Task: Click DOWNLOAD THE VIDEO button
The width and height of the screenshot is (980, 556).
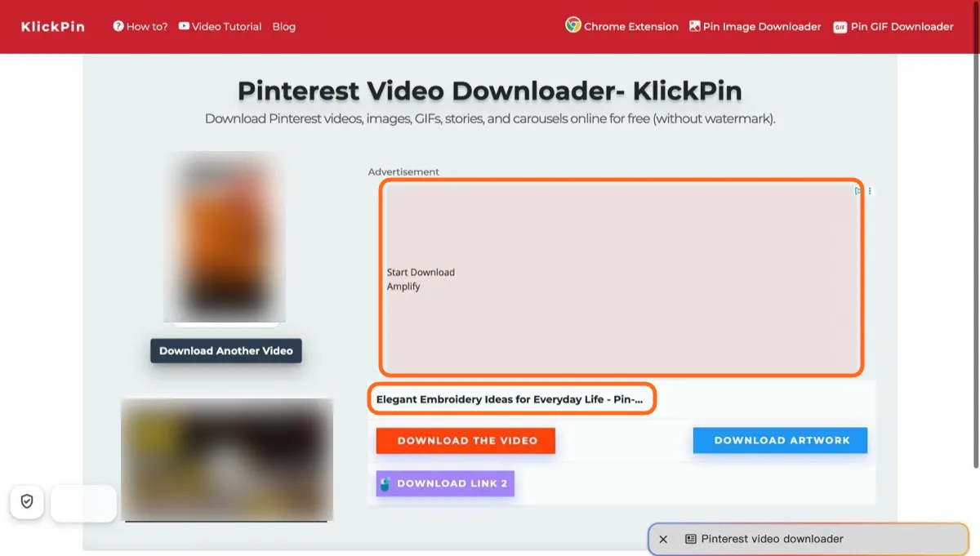Action: click(x=465, y=441)
